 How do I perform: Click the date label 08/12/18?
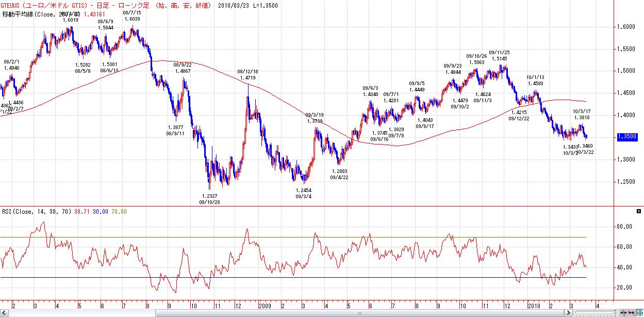247,71
